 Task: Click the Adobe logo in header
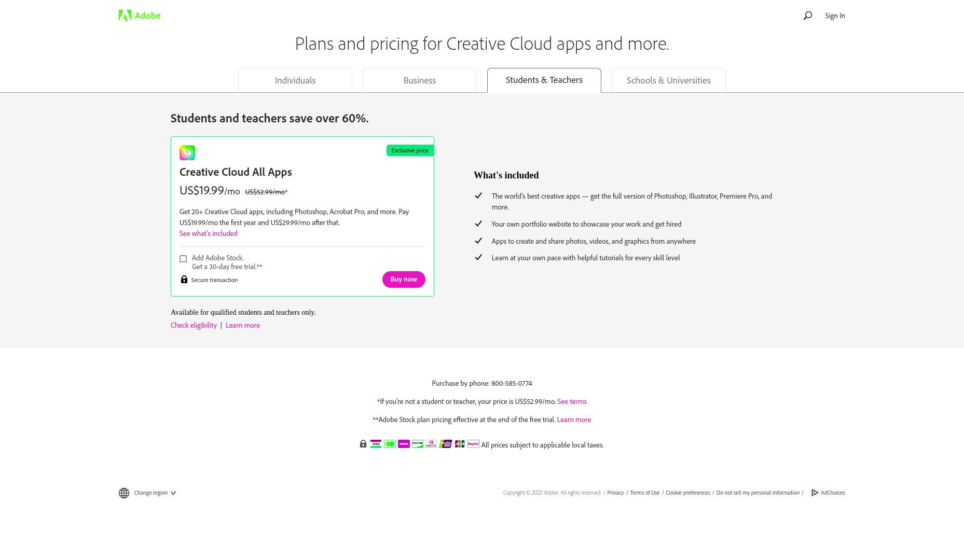pos(140,16)
